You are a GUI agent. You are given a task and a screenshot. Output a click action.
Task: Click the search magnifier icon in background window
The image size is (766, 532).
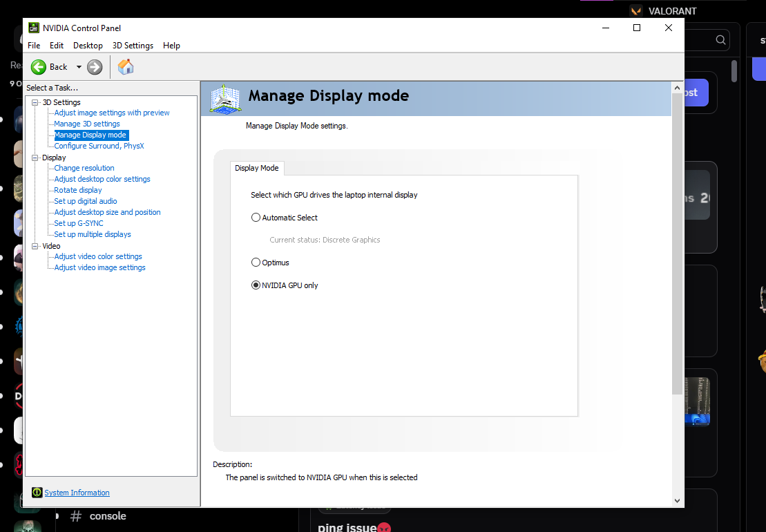tap(720, 40)
